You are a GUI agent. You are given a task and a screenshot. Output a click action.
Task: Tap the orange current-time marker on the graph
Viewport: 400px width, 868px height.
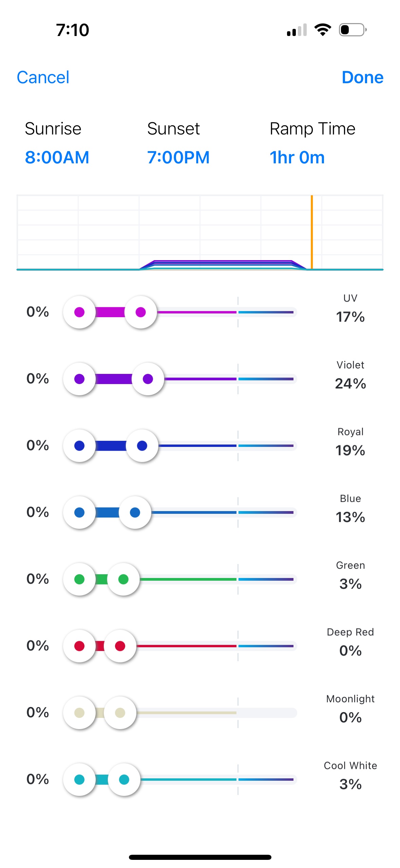point(312,232)
